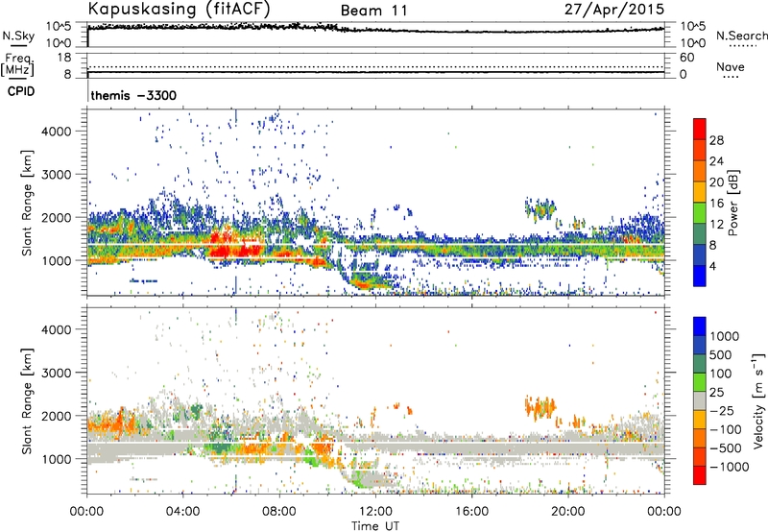This screenshot has width=768, height=532.
Task: Click the green near-range echo around 11:30 in velocity panel
Action: pos(363,478)
